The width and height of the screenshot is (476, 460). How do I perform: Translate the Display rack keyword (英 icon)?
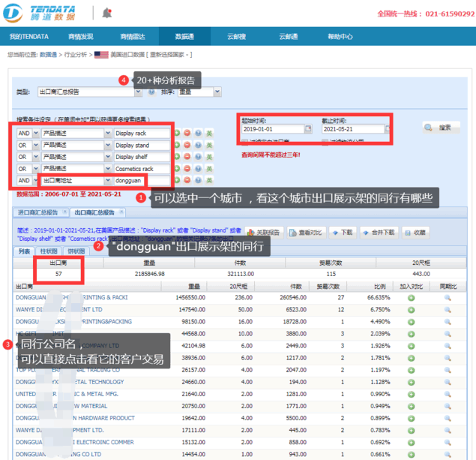[x=209, y=133]
